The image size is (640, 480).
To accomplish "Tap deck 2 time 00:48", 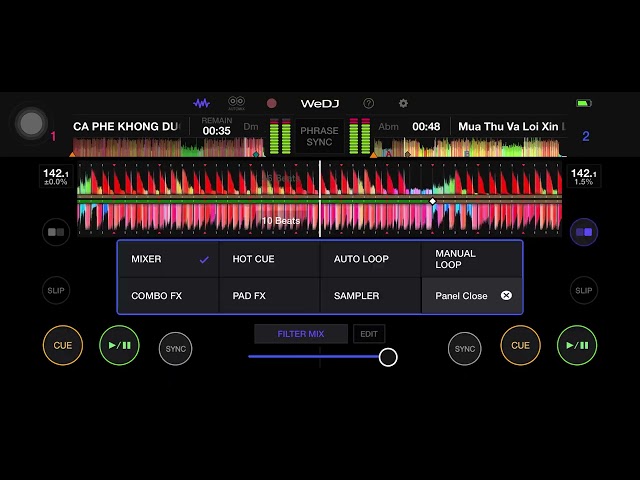I will pos(426,127).
